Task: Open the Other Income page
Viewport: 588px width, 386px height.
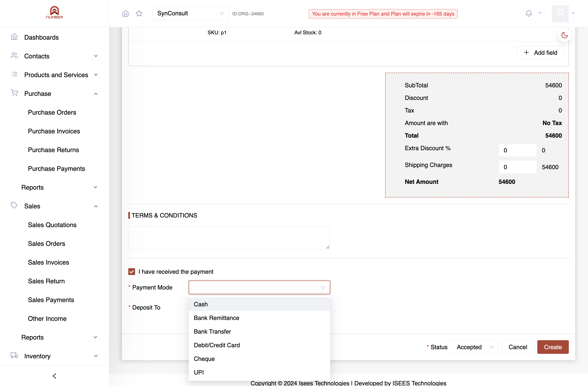Action: tap(47, 319)
